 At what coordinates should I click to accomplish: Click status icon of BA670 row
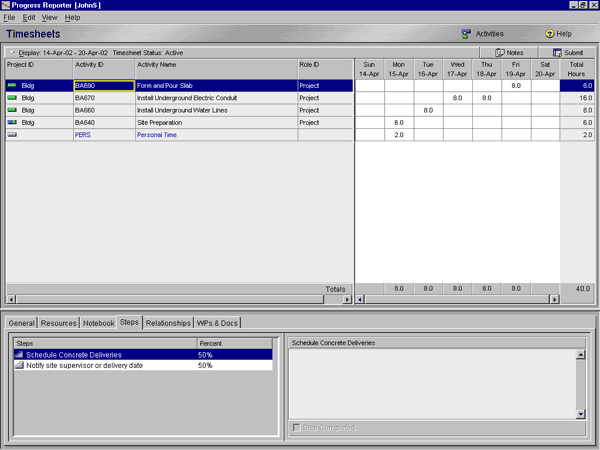coord(12,98)
